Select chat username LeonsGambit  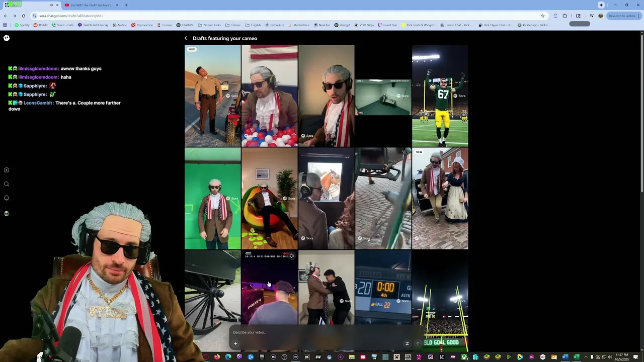(x=38, y=103)
